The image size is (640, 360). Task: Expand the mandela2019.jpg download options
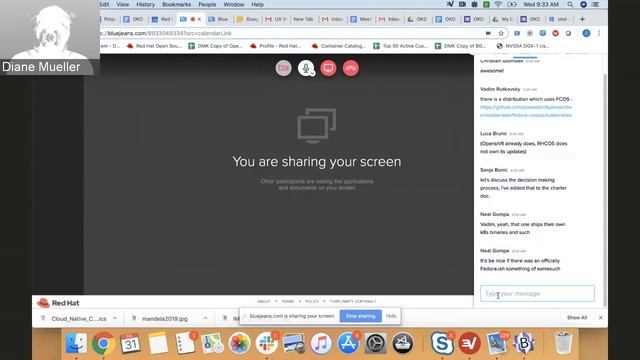click(205, 318)
